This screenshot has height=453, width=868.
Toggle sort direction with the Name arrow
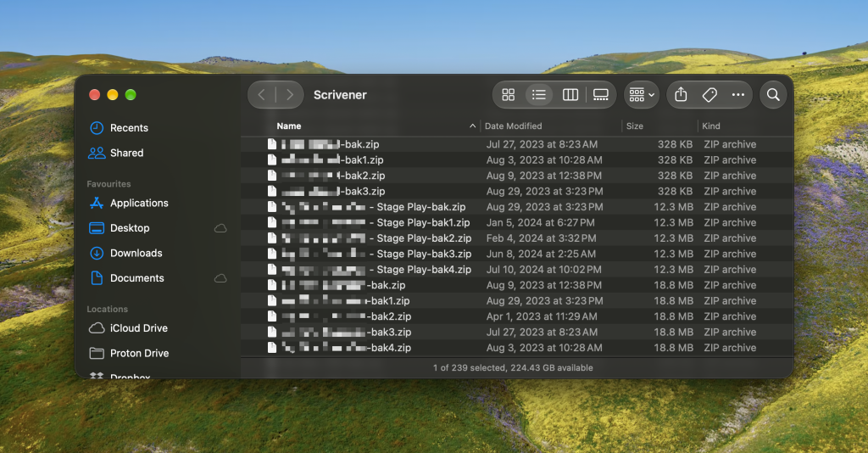click(472, 126)
